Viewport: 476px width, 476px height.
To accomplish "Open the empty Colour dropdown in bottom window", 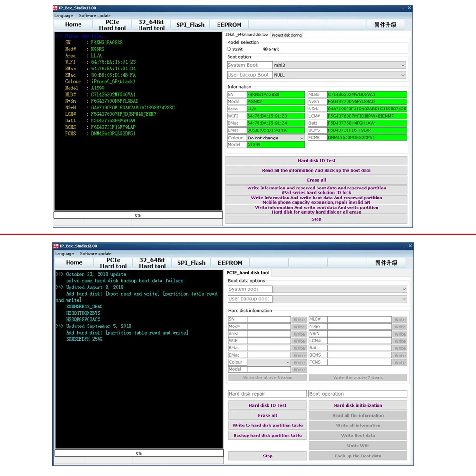I will [268, 362].
